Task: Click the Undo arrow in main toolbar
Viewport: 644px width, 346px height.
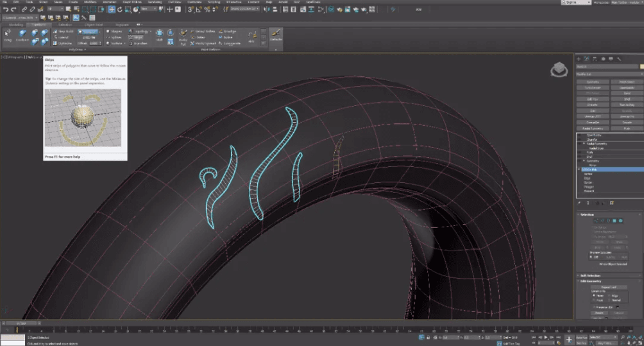Action: (x=5, y=10)
